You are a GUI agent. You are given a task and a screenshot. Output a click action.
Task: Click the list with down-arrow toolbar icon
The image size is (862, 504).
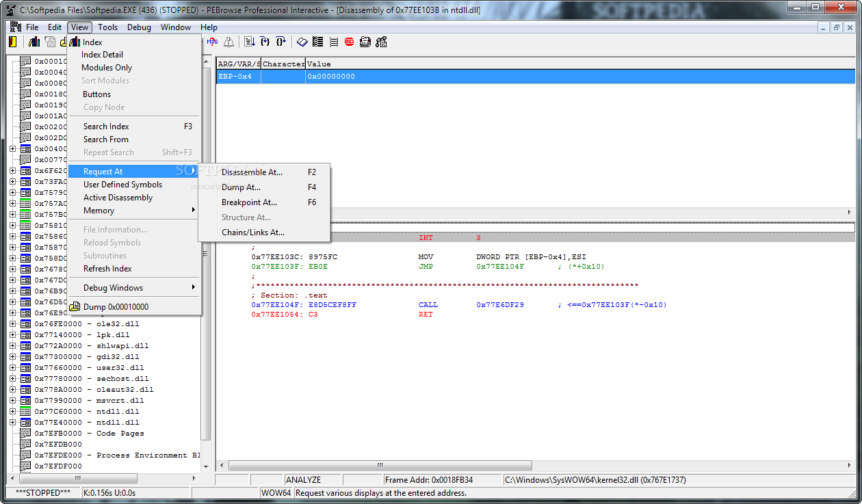tap(249, 42)
